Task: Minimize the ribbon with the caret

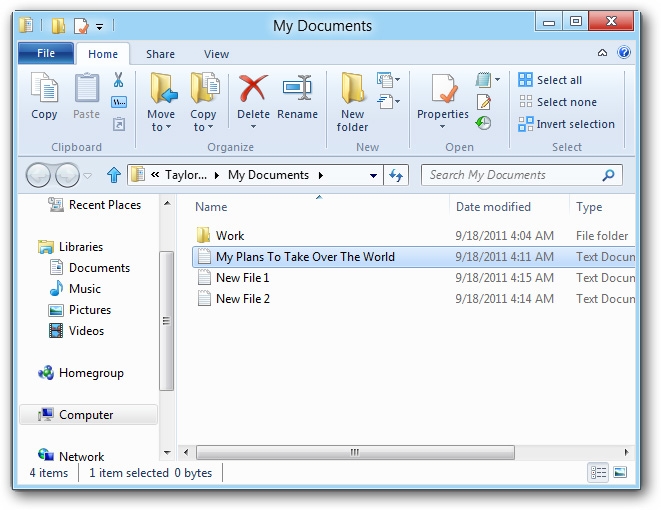Action: tap(602, 53)
